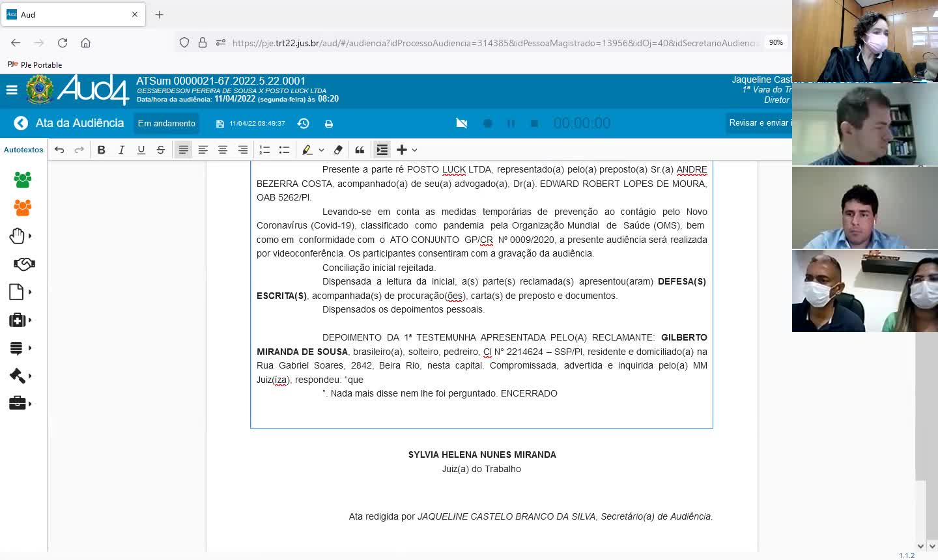Click the site permissions icon in address bar
938x560 pixels.
coord(221,43)
